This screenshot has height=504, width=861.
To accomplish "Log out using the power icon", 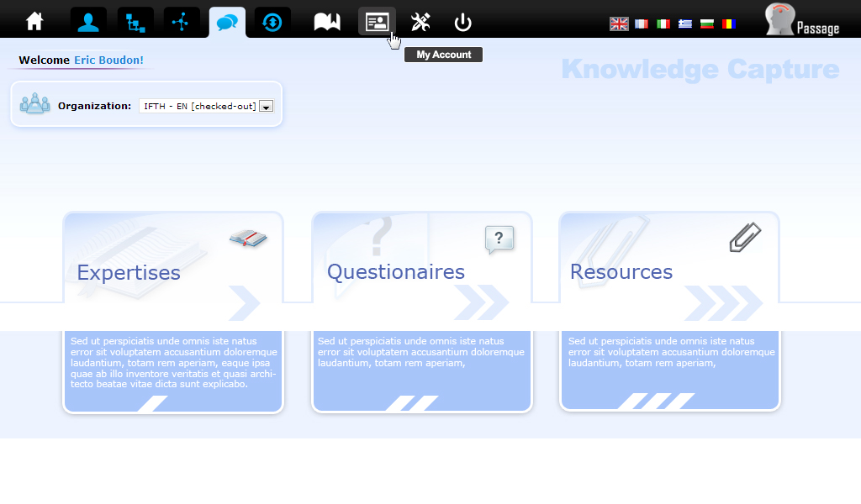I will 462,22.
